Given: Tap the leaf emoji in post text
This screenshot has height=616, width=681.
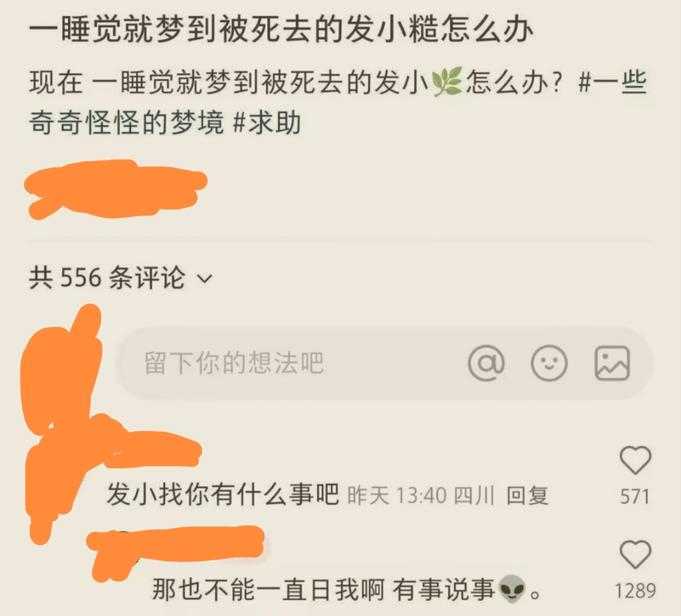Looking at the screenshot, I should click(x=447, y=82).
